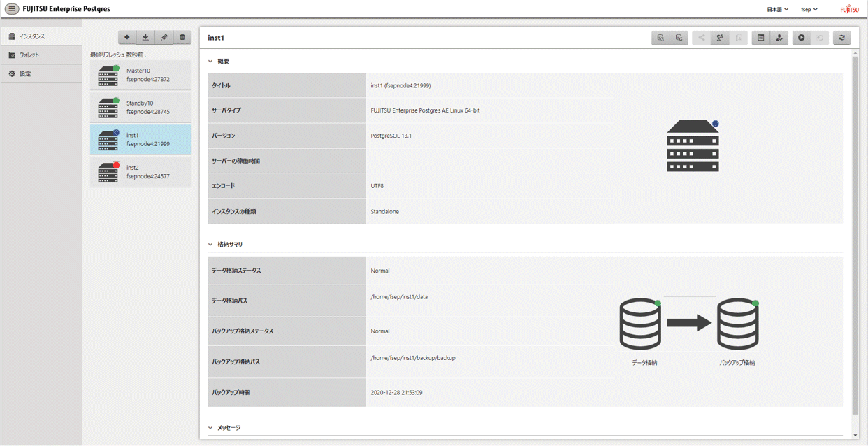Click the title value 'inst1 (fsepnode4:21999)'
The height and width of the screenshot is (446, 868).
pos(400,86)
